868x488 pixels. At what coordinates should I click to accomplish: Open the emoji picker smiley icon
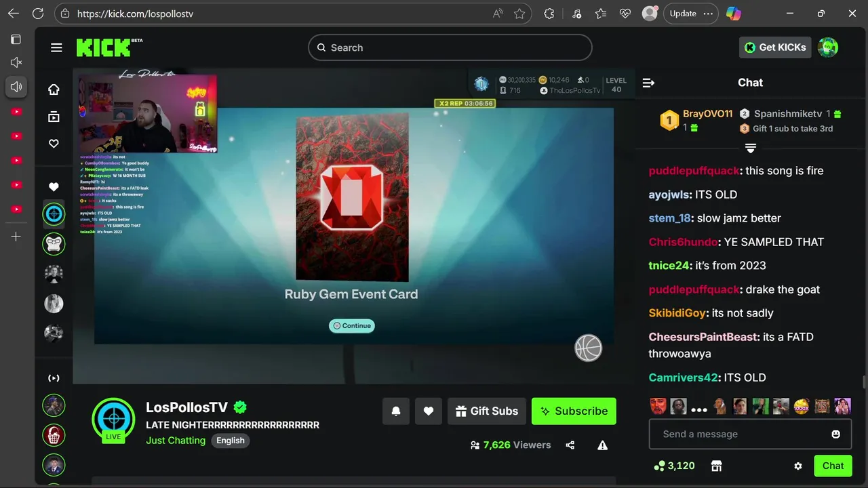[x=836, y=434]
